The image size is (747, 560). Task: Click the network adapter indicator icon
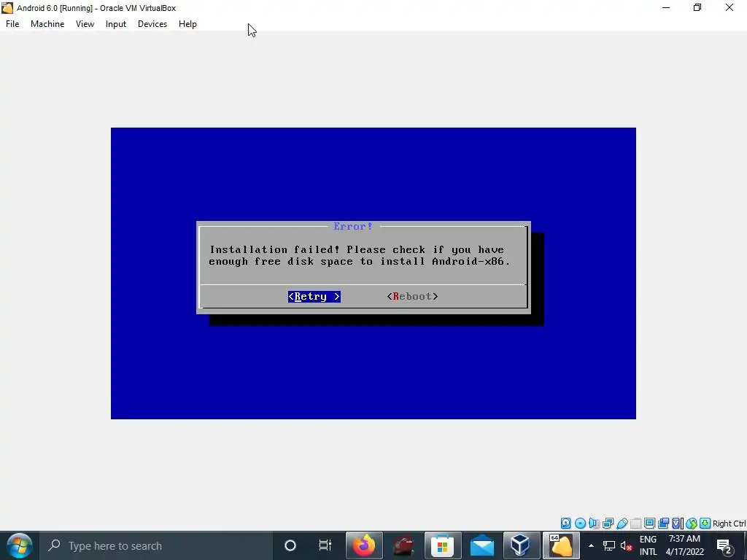coord(608,524)
